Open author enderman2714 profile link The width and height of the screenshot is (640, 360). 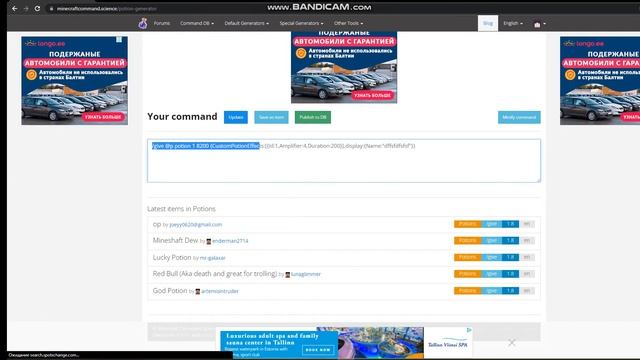pos(230,241)
